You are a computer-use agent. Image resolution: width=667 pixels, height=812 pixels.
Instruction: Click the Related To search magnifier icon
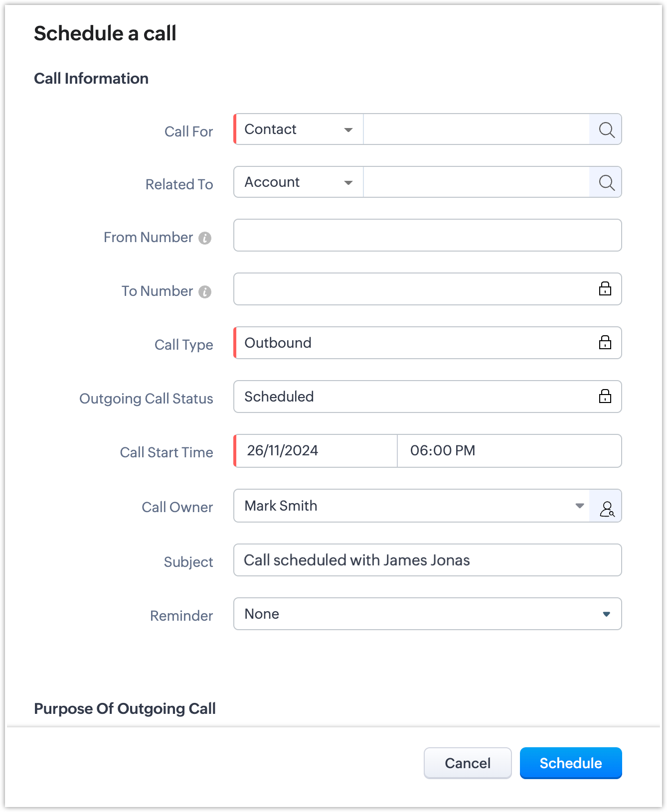[606, 182]
